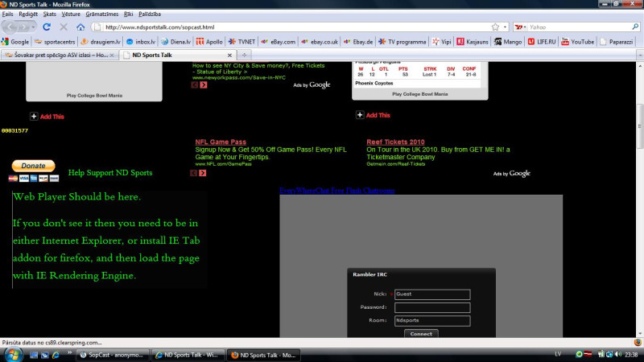
Task: Open the LIFE.RU bookmark
Action: click(542, 42)
